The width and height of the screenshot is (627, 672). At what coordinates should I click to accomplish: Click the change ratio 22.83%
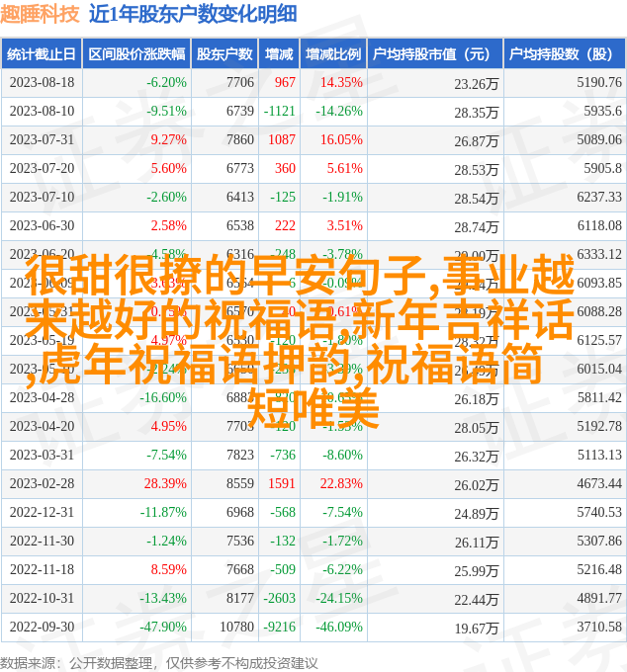pos(341,484)
